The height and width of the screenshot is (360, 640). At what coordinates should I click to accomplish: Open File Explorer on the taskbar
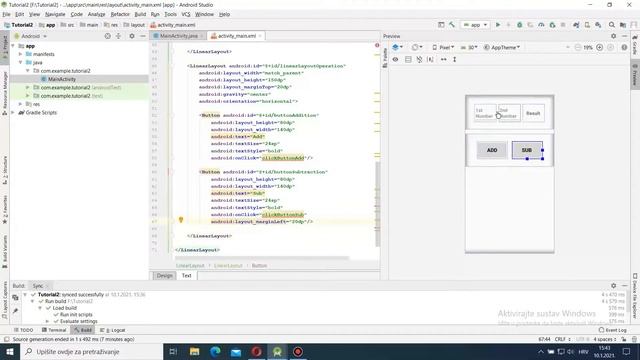pos(195,351)
